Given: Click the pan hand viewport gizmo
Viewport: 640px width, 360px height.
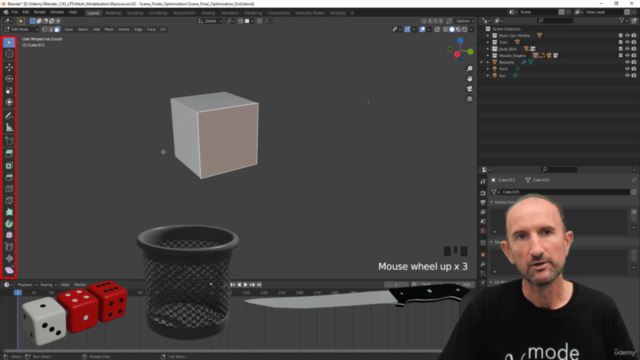Looking at the screenshot, I should pyautogui.click(x=470, y=79).
